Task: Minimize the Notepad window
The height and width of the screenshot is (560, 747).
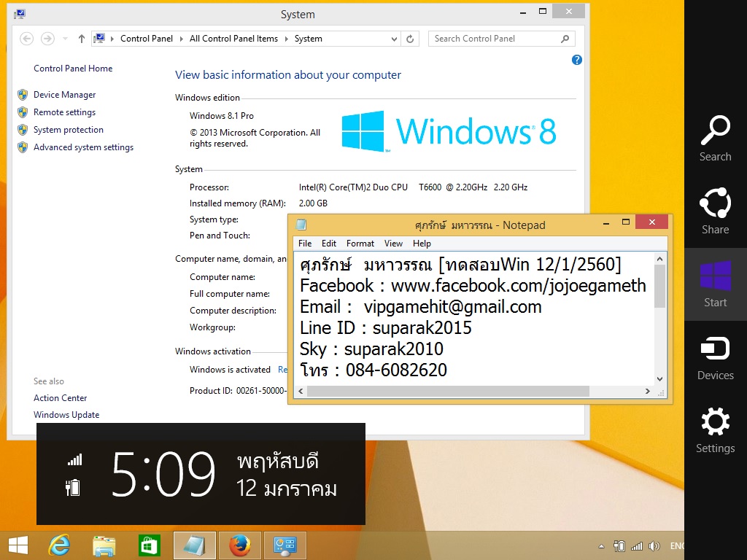Action: pyautogui.click(x=606, y=222)
